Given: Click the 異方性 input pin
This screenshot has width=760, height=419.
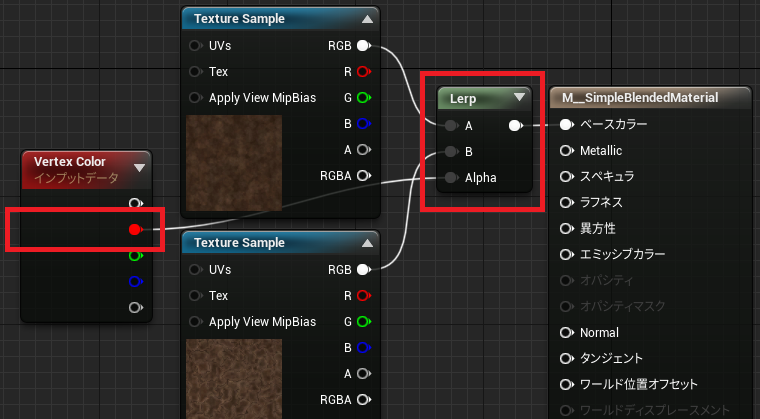Looking at the screenshot, I should 566,228.
